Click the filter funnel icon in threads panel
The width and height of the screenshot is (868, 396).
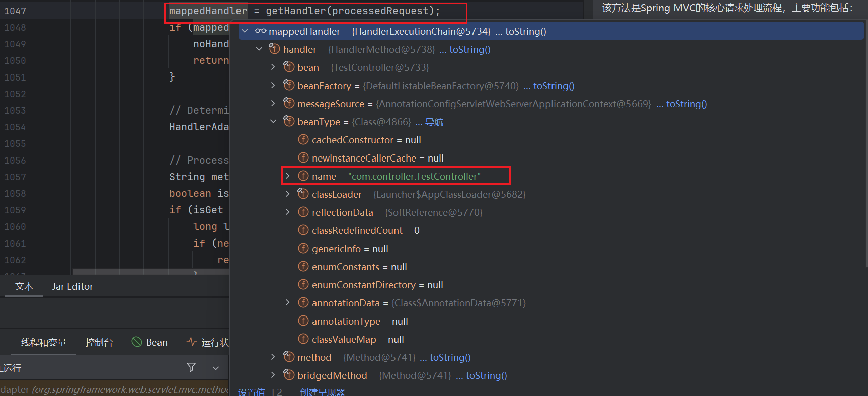[x=191, y=368]
